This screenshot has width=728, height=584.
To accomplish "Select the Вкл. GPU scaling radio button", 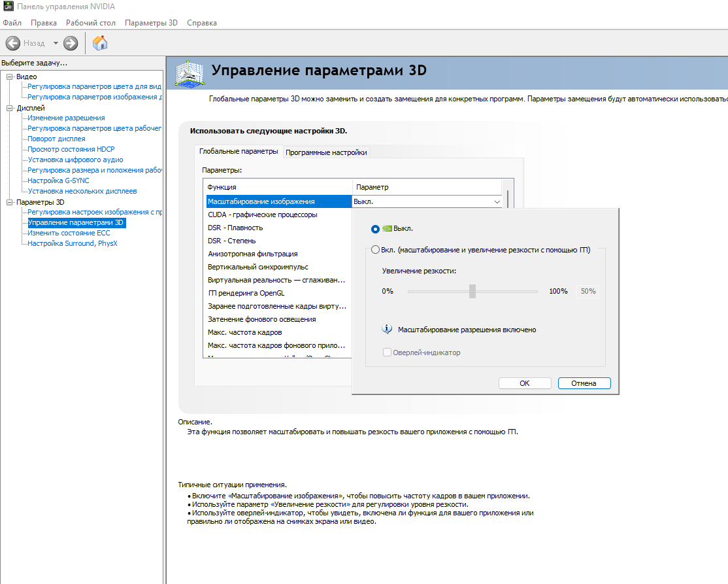I will pyautogui.click(x=375, y=250).
